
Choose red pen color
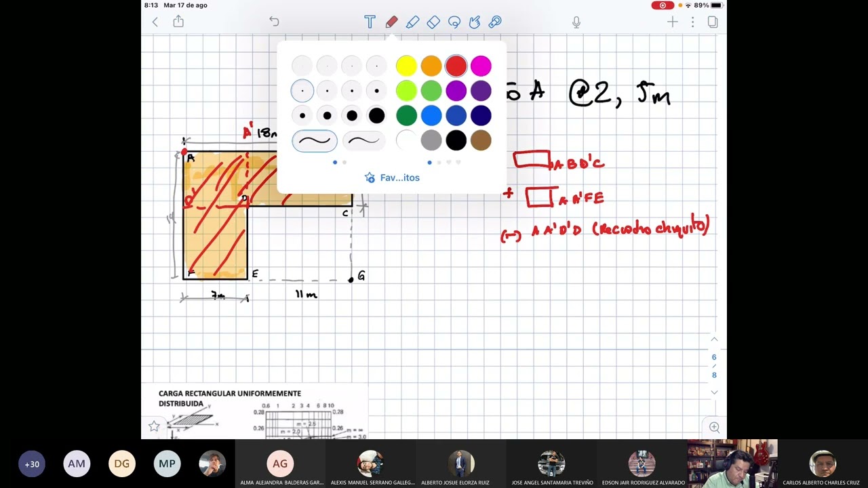coord(456,66)
